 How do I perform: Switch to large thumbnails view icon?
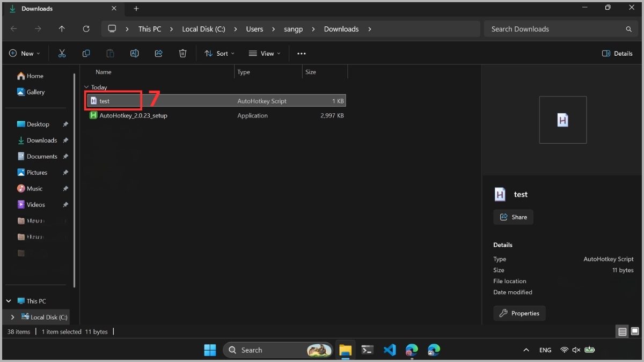634,332
